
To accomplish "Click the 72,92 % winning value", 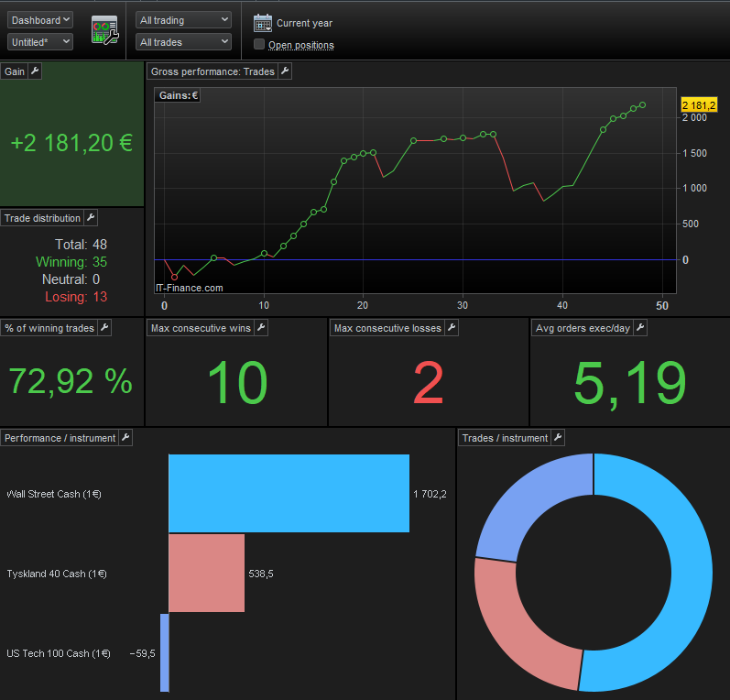I will [71, 381].
